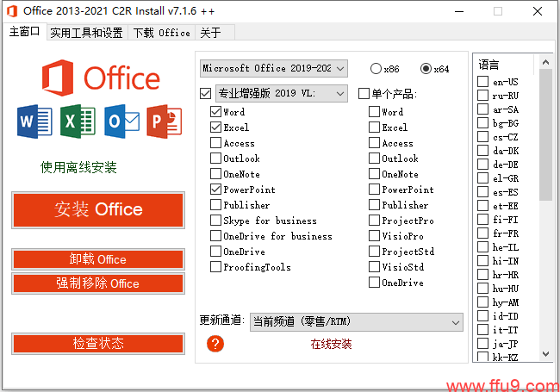Check the ja-JP language checkbox
This screenshot has width=560, height=392.
coord(482,344)
